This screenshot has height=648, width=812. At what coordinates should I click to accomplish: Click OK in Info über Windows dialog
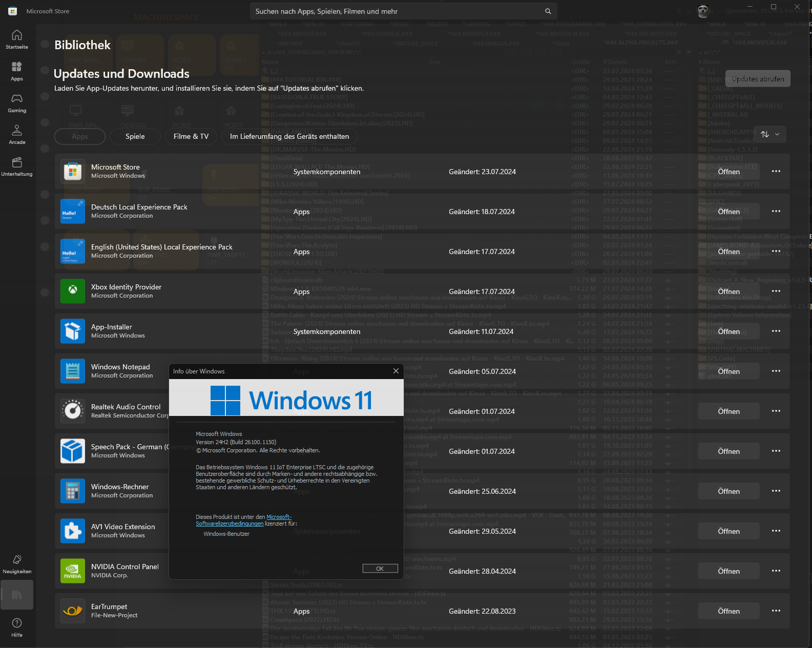380,569
